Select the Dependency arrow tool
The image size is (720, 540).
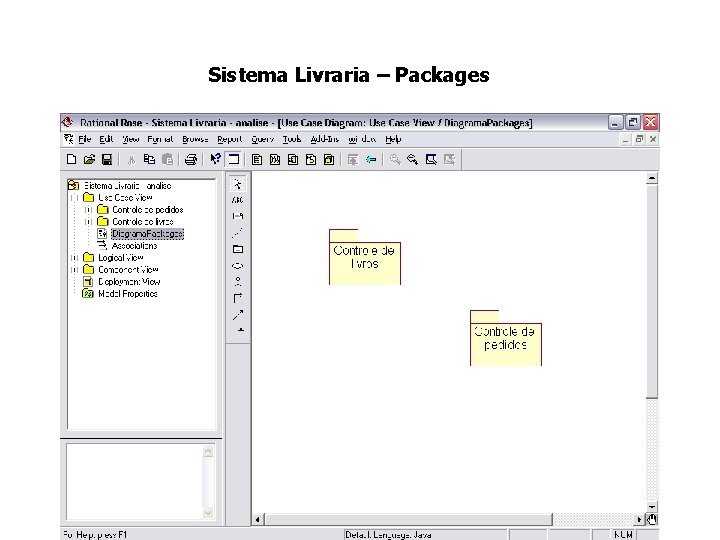(x=238, y=315)
